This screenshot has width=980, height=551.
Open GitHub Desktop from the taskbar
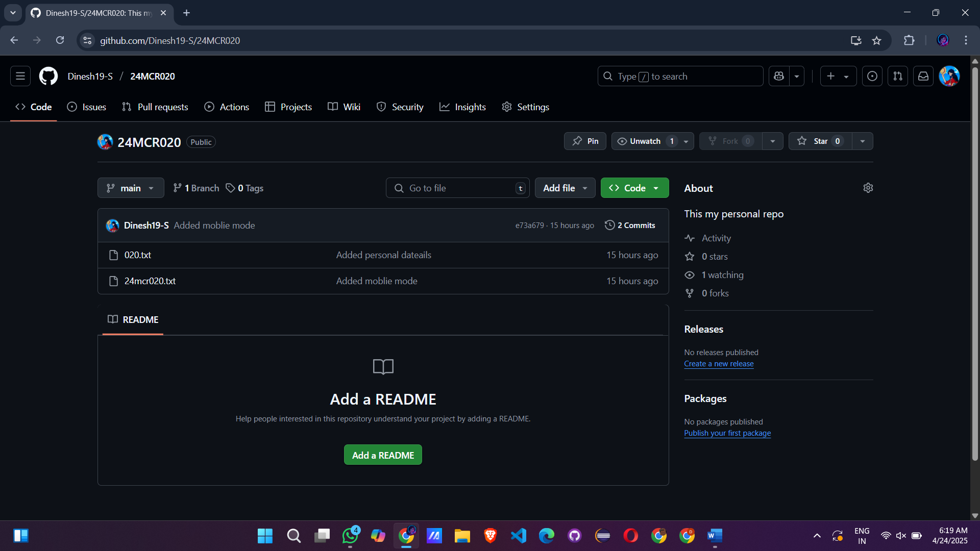575,536
